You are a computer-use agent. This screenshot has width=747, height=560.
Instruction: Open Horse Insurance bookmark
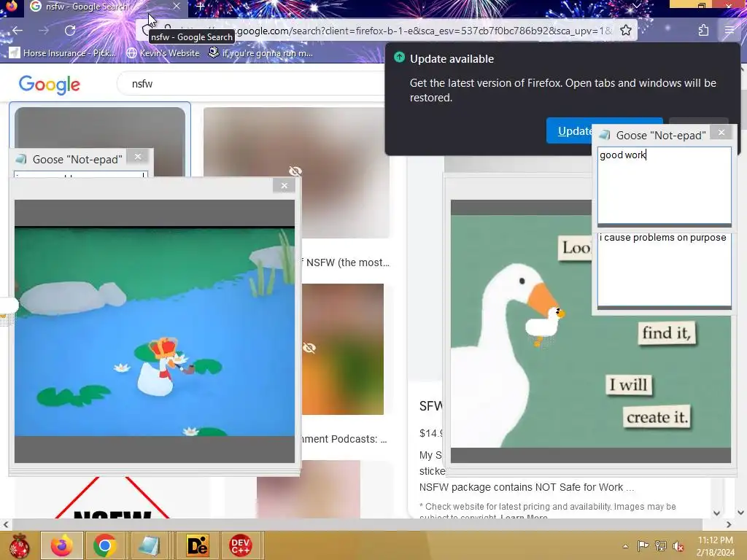(x=62, y=52)
